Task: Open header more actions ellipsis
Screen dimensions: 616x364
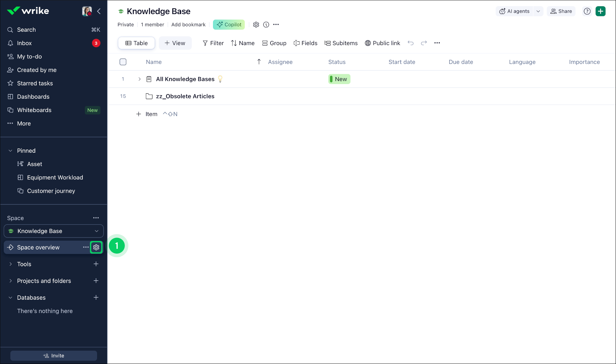Action: click(x=276, y=25)
